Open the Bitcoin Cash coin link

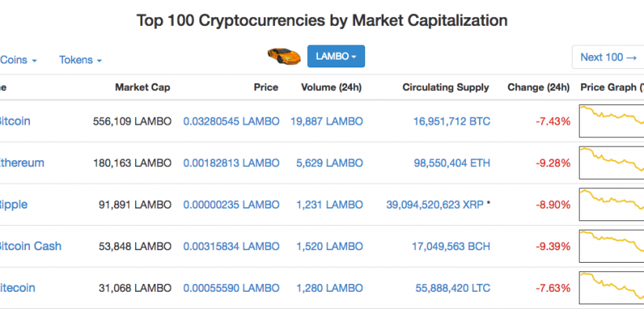click(31, 246)
